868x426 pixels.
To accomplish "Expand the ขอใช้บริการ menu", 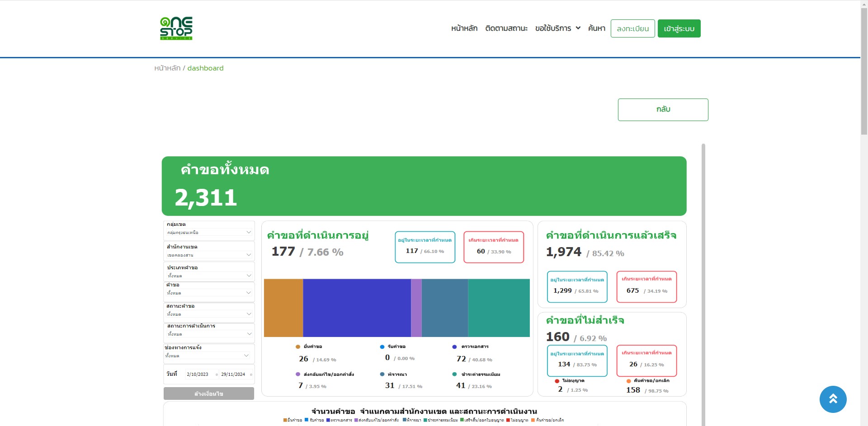I will click(x=558, y=28).
